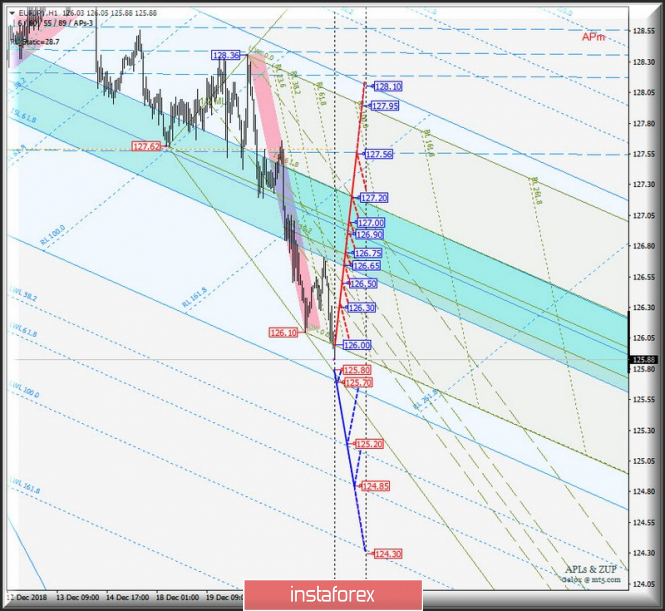
Task: Open the chart symbol dropdown arrow
Action: 11,13
